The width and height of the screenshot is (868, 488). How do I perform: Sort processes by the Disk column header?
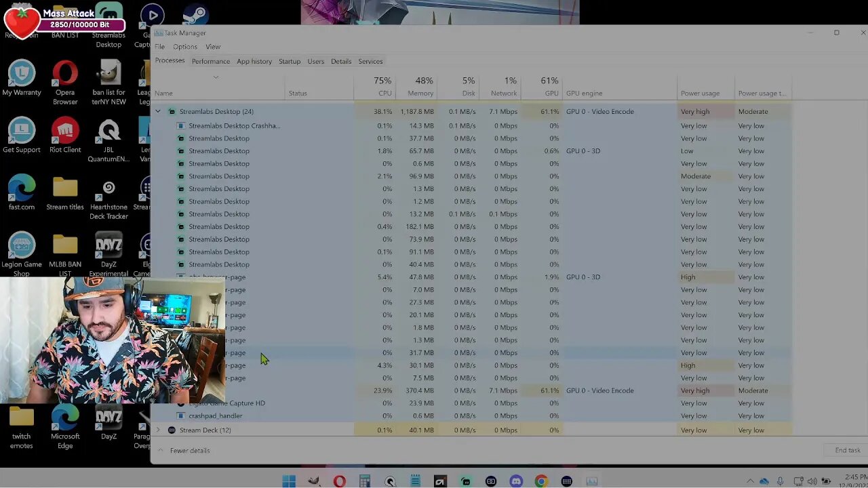click(457, 86)
